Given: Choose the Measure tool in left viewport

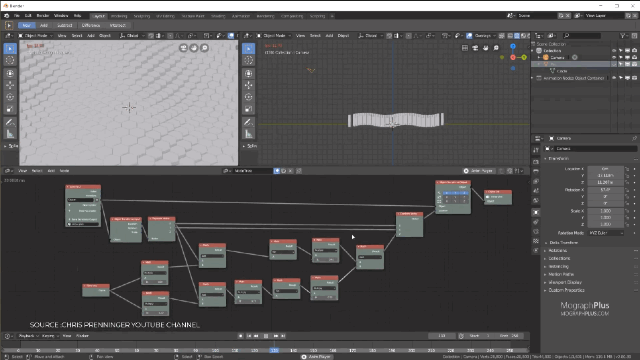Looking at the screenshot, I should (x=10, y=134).
